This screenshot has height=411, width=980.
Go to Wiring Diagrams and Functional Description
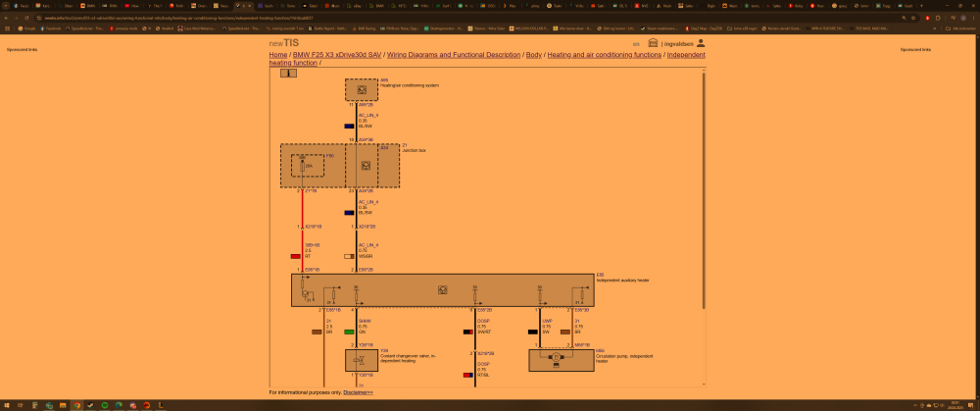tap(453, 54)
